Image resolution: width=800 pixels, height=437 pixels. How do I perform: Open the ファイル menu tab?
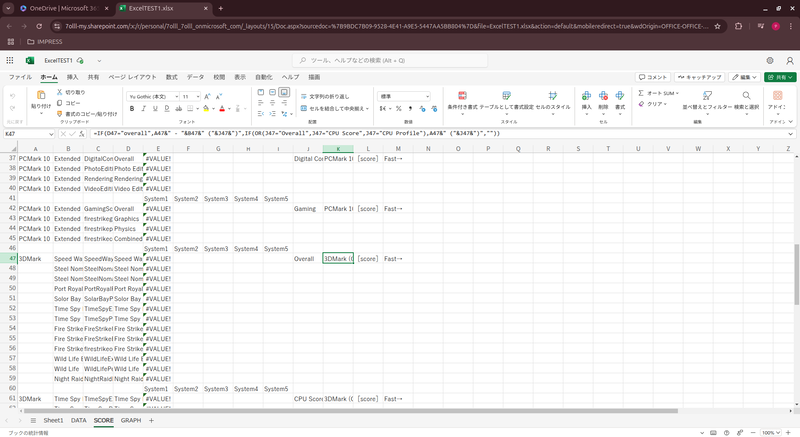coord(20,77)
